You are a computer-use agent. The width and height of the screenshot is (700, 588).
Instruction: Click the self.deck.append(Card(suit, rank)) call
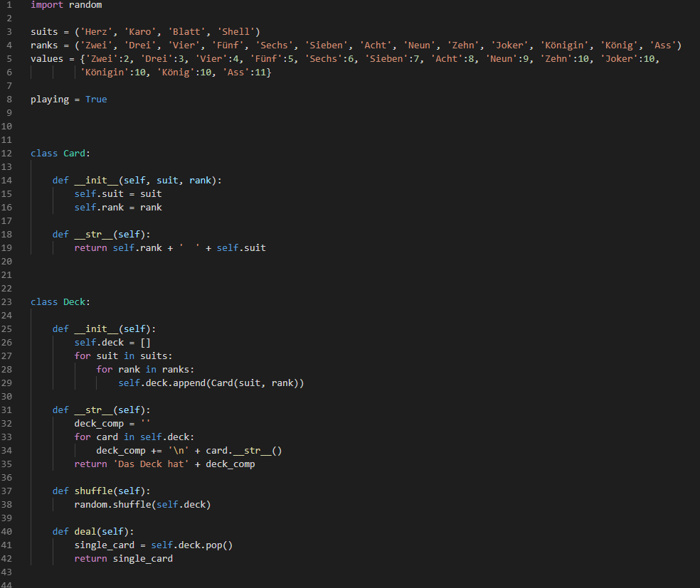coord(211,383)
